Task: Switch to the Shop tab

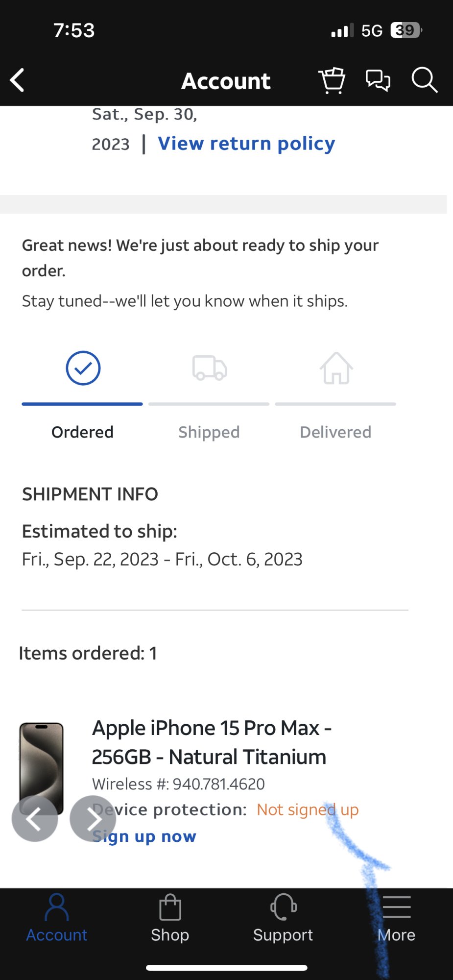Action: tap(170, 918)
